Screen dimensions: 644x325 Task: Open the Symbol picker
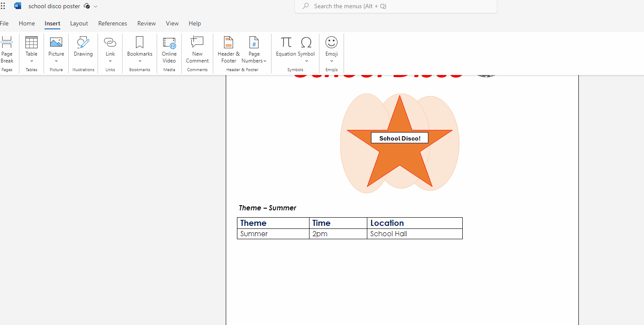point(306,50)
